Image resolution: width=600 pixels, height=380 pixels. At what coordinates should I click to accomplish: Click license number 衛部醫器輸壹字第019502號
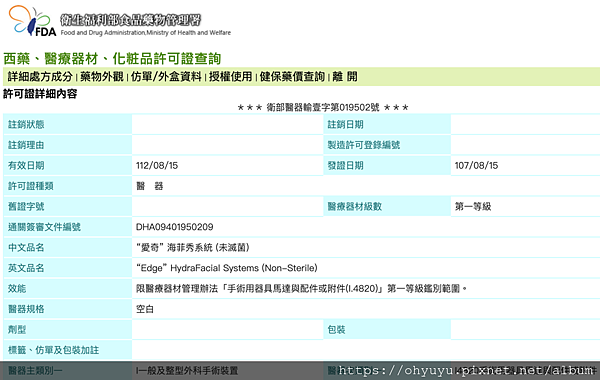[x=323, y=108]
